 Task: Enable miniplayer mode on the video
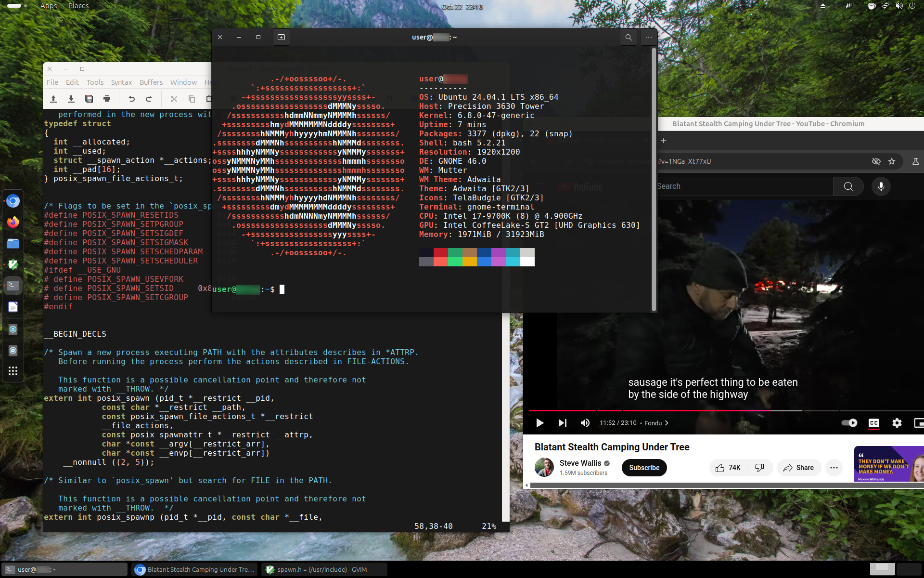click(919, 423)
